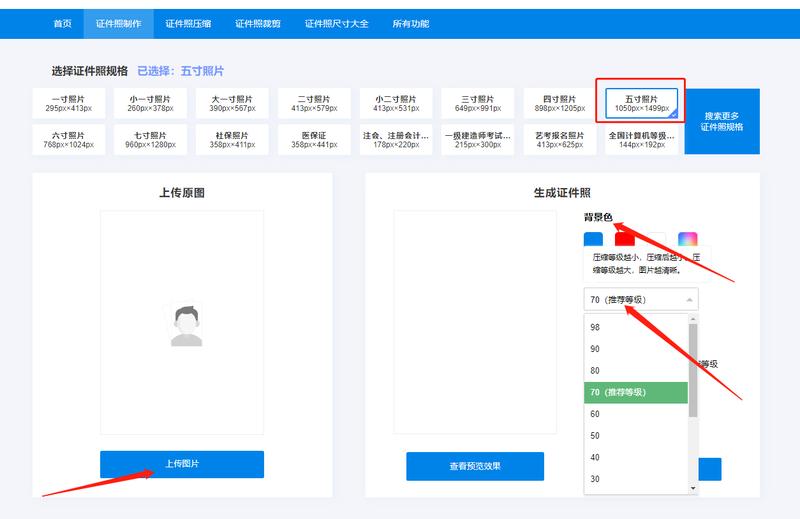Screen dimensions: 800x519
Task: Pick 注会、注册会计 photo spec
Action: (x=396, y=139)
